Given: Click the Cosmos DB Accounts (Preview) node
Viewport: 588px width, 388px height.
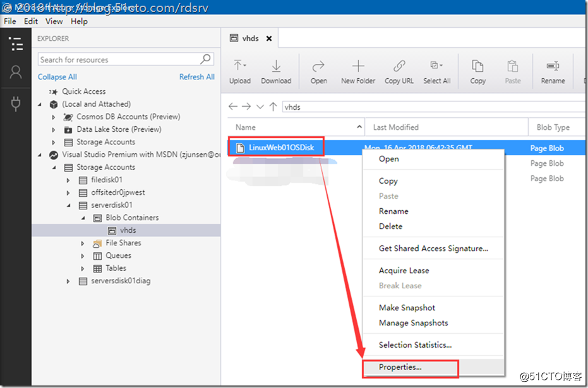Looking at the screenshot, I should (128, 117).
